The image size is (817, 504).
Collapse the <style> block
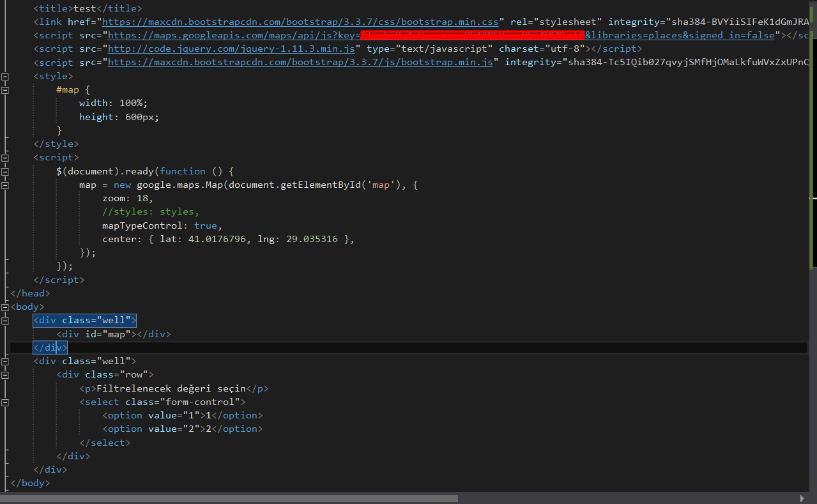[x=6, y=77]
